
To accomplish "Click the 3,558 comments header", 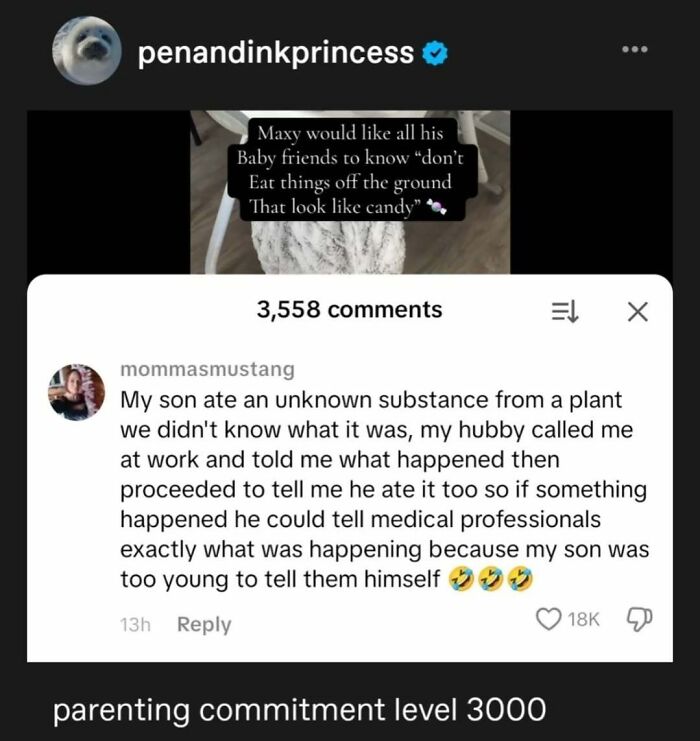I will click(x=349, y=310).
